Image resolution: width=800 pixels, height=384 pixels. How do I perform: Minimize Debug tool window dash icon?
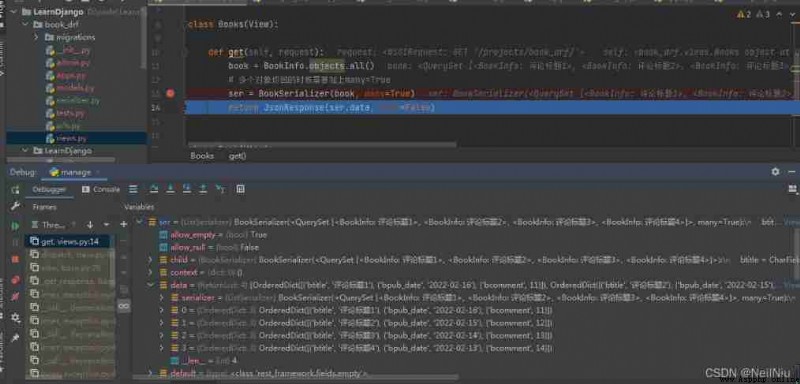(x=792, y=172)
